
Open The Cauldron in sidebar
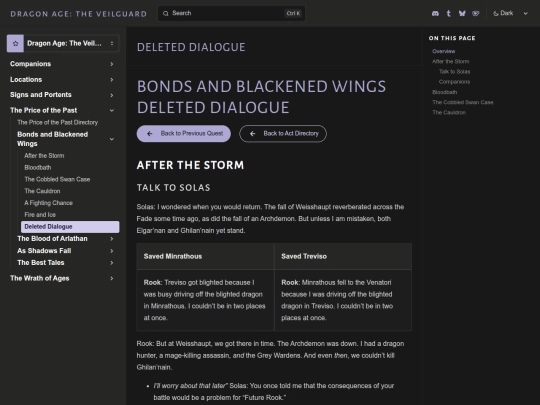[42, 191]
